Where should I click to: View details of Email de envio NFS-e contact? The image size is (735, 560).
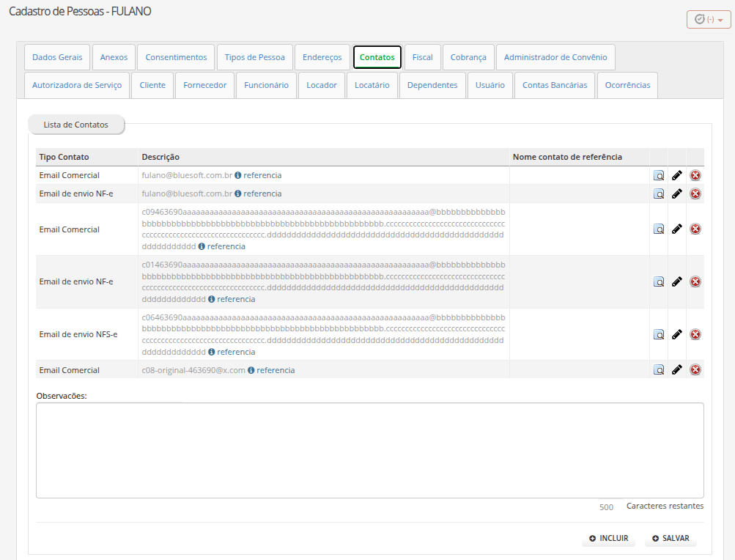(x=659, y=334)
